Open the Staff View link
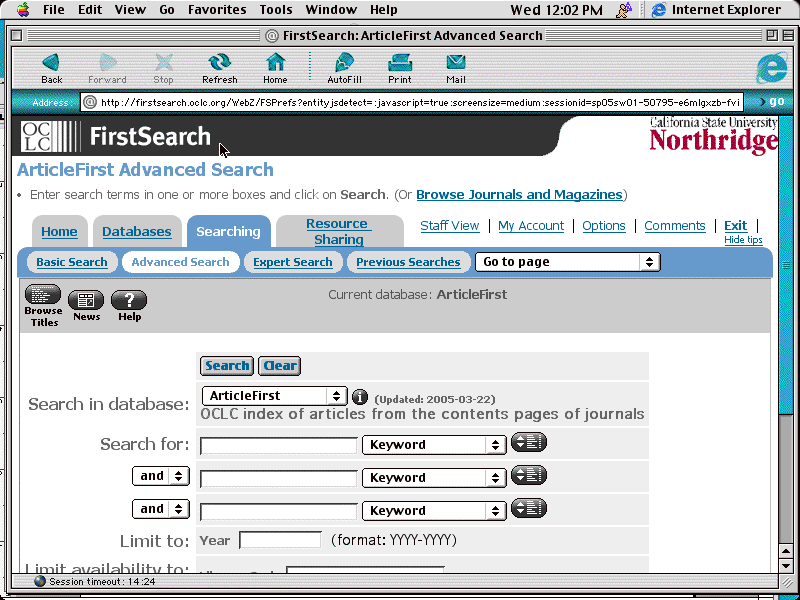The image size is (800, 600). (449, 226)
